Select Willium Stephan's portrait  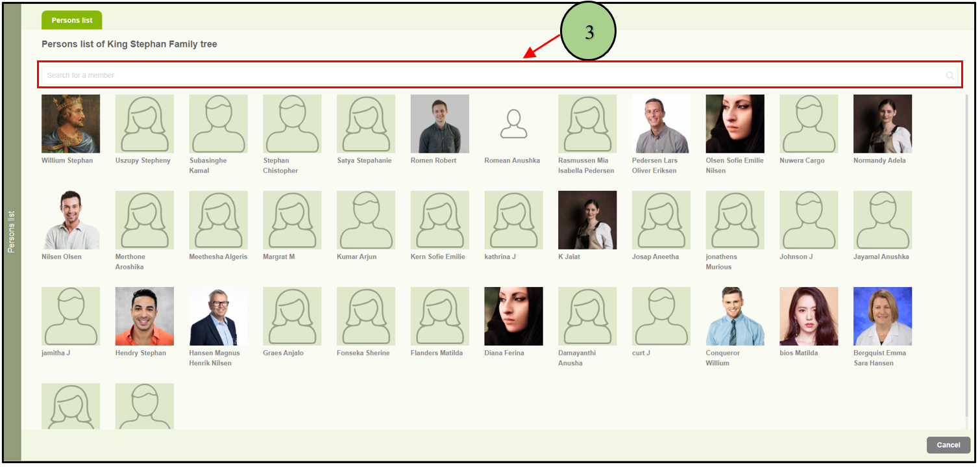(71, 124)
